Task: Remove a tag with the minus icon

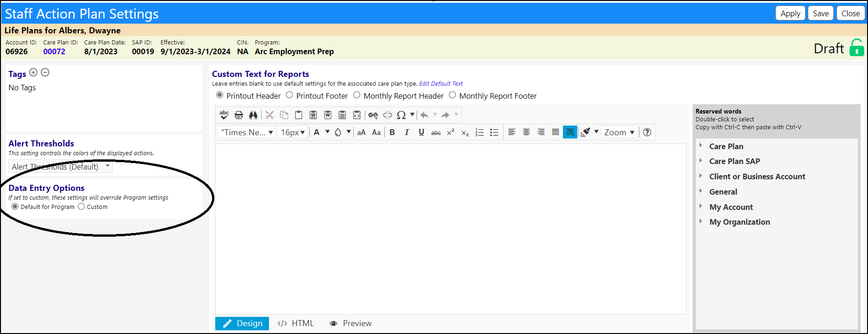Action: pyautogui.click(x=45, y=72)
